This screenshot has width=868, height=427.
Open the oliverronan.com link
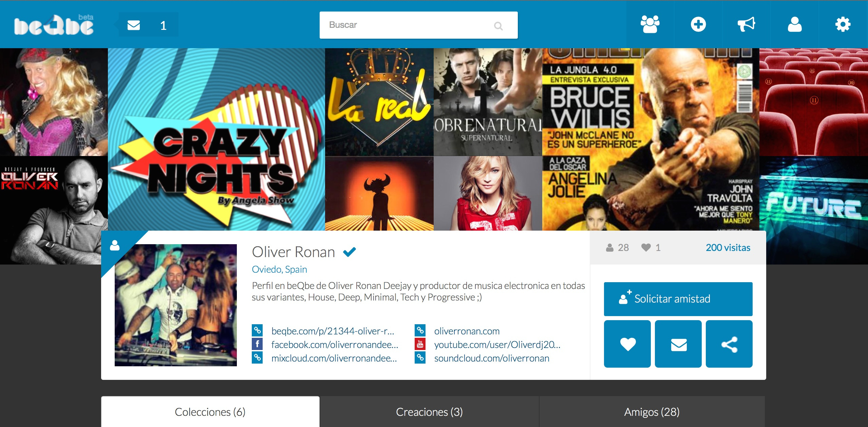tap(467, 331)
